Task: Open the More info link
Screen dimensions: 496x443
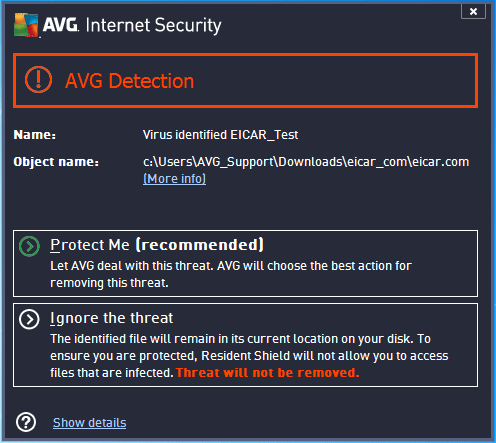Action: tap(174, 179)
